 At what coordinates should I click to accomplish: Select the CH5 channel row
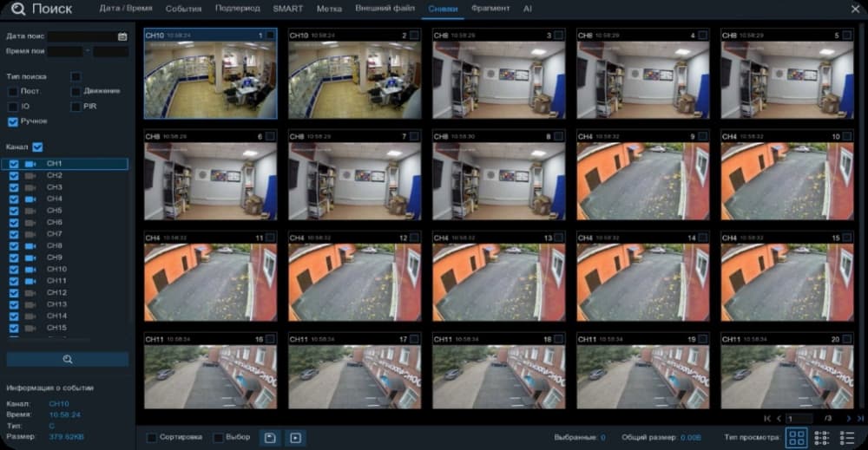click(65, 211)
